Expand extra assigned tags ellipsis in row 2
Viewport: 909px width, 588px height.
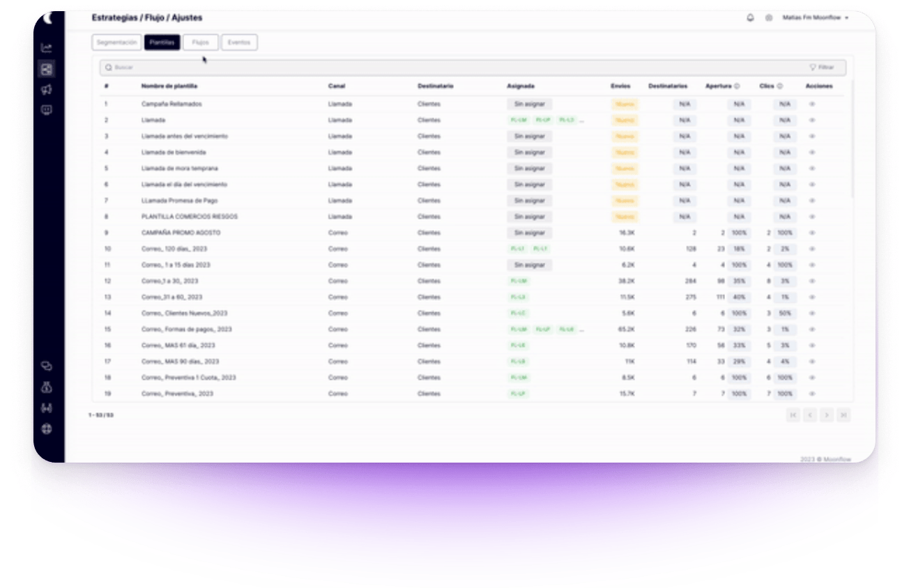pyautogui.click(x=582, y=120)
